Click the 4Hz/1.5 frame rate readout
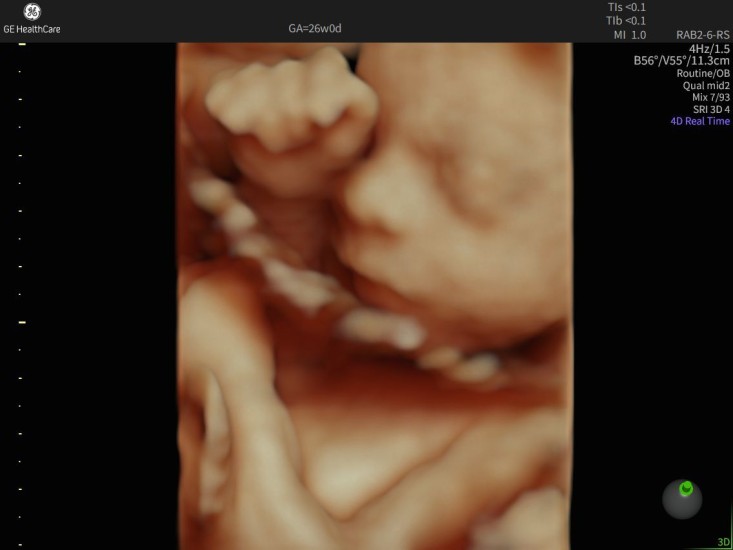733x550 pixels. [709, 48]
